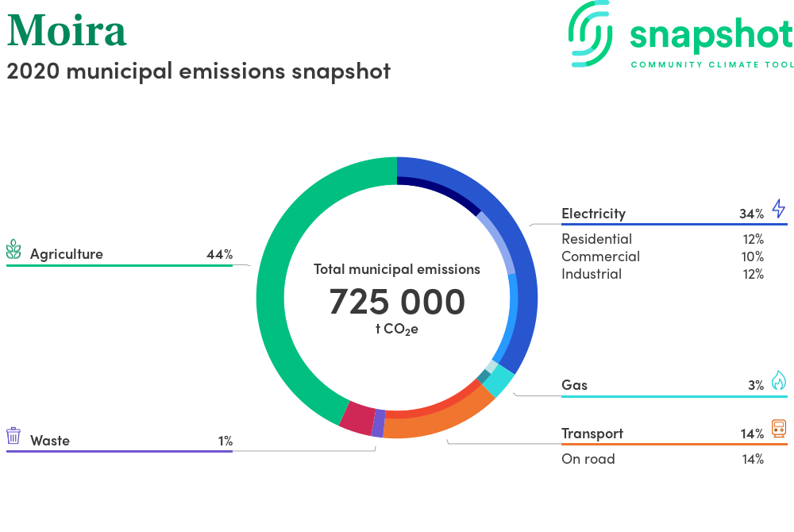Click the 2020 municipal emissions snapshot subtitle
This screenshot has height=532, width=794.
click(x=198, y=71)
